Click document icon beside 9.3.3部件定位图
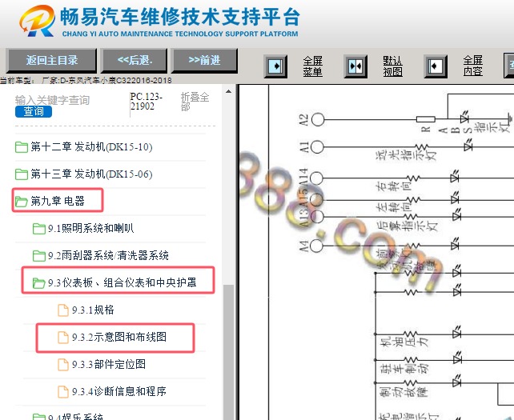514x420 pixels. [63, 364]
